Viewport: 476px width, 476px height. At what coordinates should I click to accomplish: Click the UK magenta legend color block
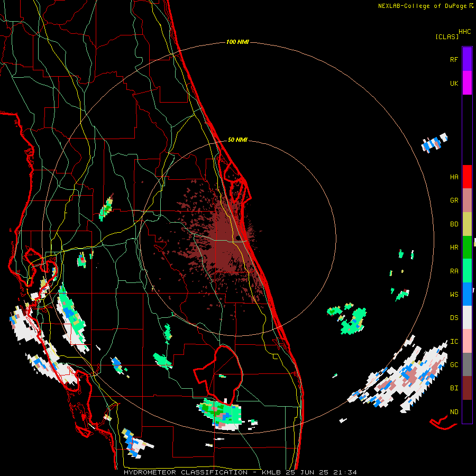(467, 83)
